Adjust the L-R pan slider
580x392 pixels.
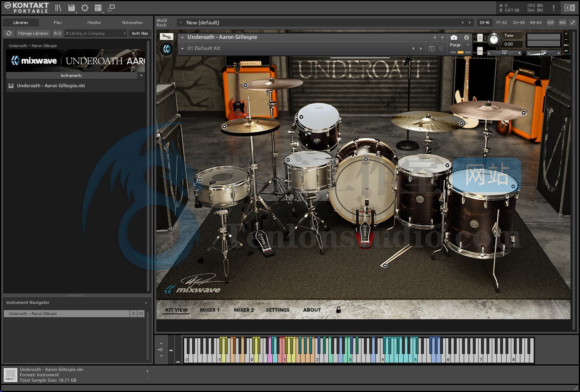click(x=504, y=53)
